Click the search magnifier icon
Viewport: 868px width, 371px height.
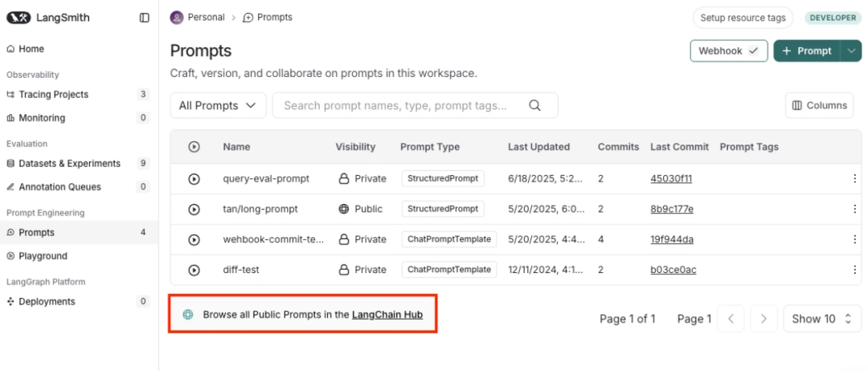534,105
